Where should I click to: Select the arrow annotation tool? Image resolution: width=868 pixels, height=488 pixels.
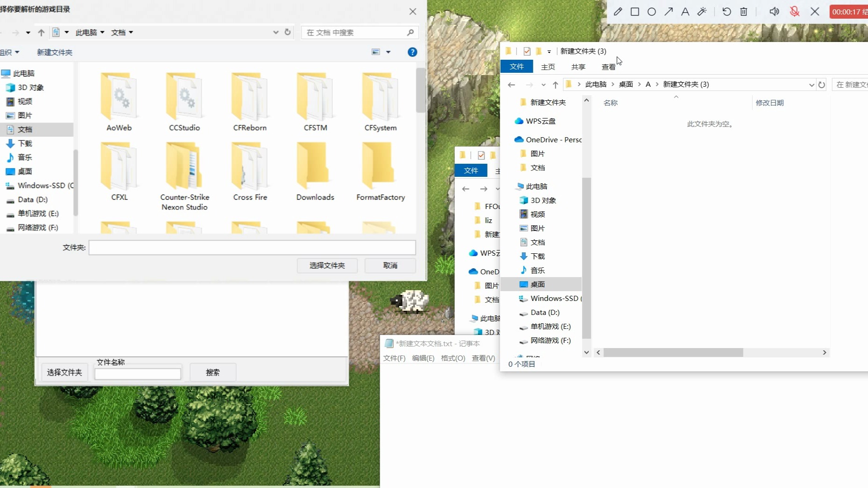pos(669,12)
